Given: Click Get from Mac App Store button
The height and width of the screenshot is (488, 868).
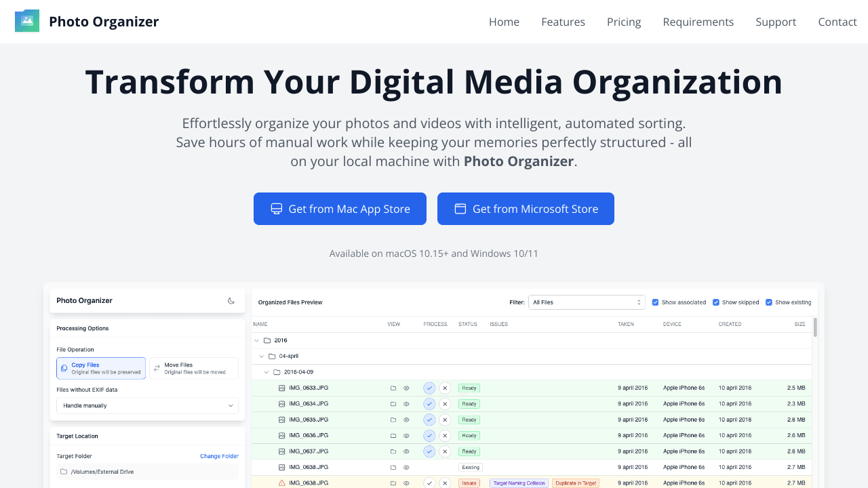Looking at the screenshot, I should [x=340, y=209].
